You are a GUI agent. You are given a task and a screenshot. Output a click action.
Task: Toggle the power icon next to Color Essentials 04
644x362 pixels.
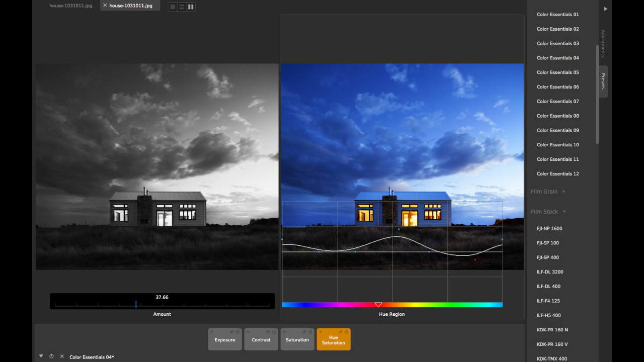[51, 356]
